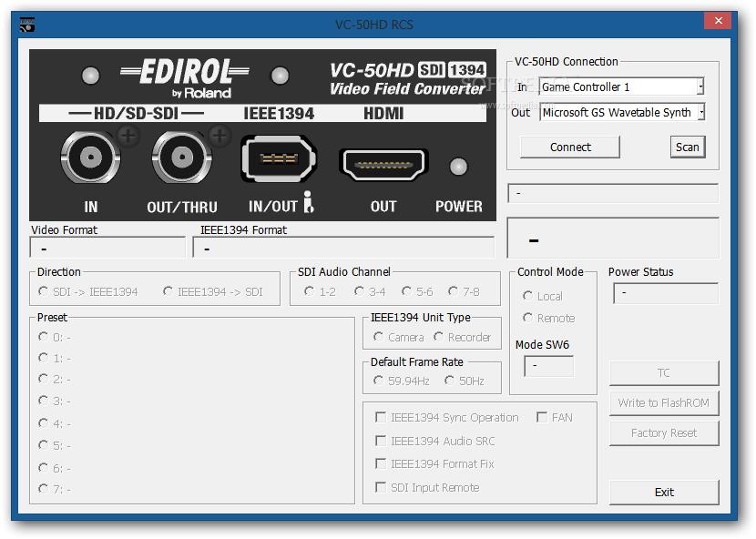Screen dimensions: 756x539
Task: Click Write to FlashROM button
Action: pos(664,403)
